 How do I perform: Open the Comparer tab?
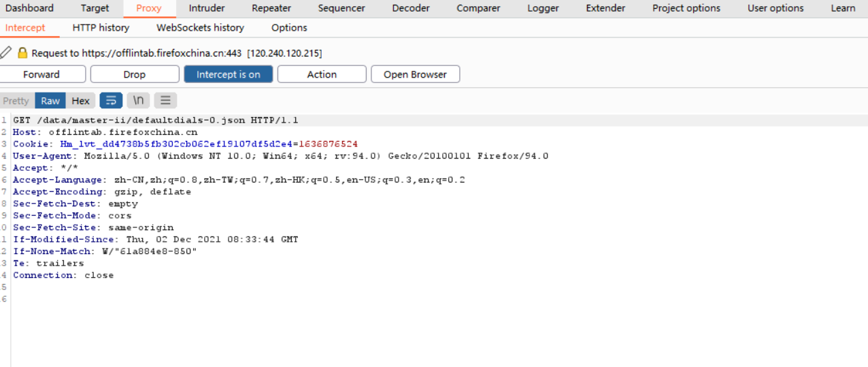[x=478, y=8]
